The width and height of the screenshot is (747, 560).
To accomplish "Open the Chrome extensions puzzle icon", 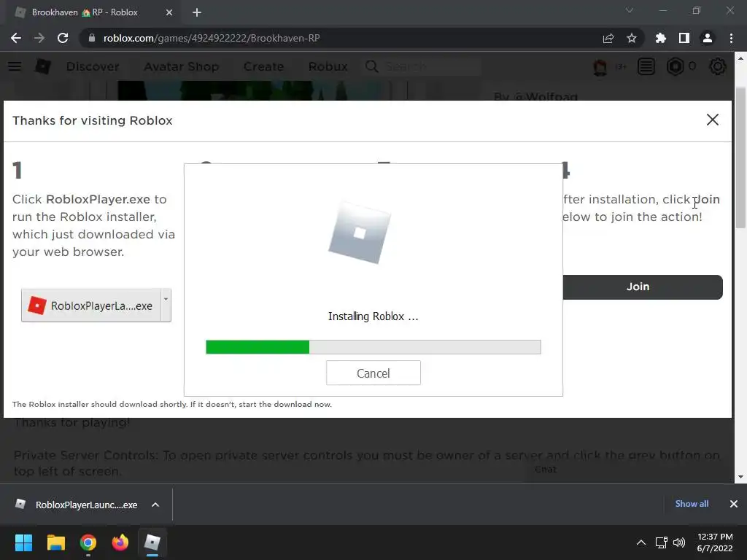I will (661, 38).
